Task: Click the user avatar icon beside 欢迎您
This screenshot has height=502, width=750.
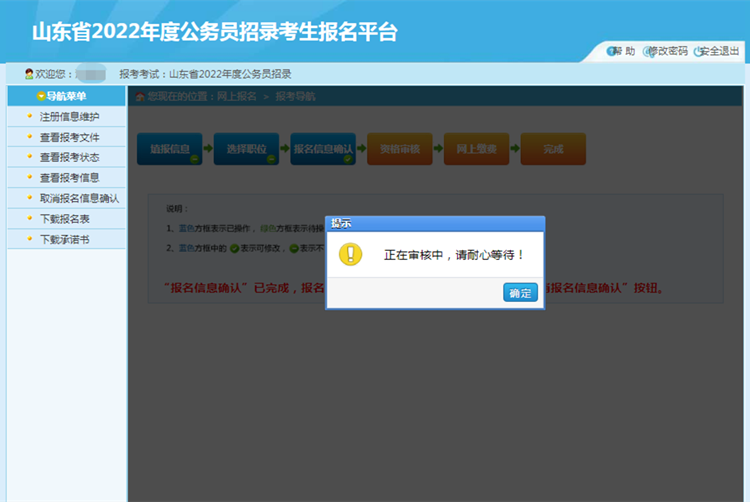Action: pos(28,74)
